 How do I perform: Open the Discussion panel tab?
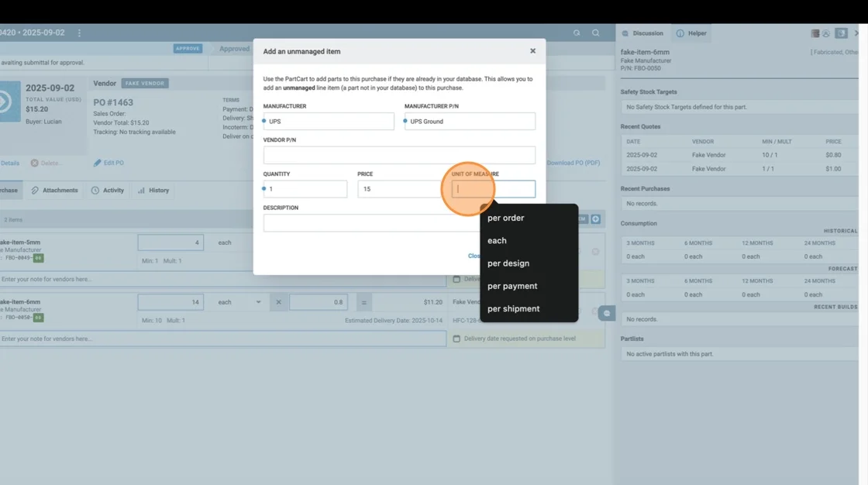click(x=642, y=33)
